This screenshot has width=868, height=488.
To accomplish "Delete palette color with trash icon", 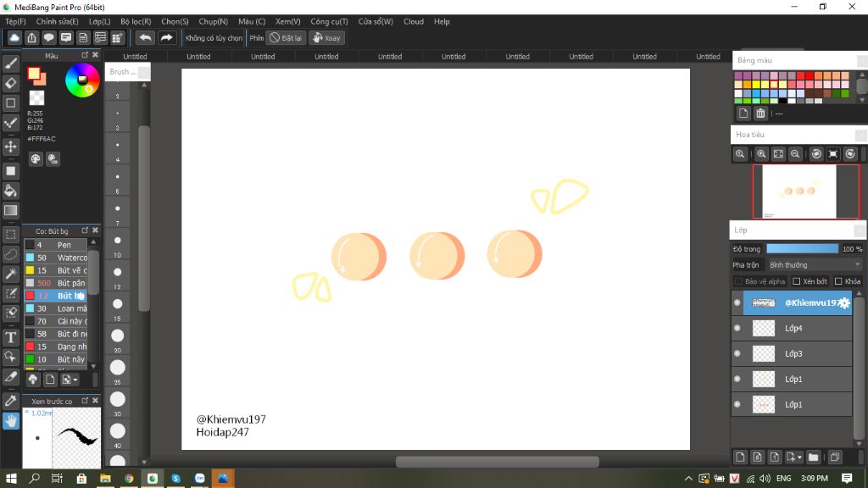I will (760, 114).
